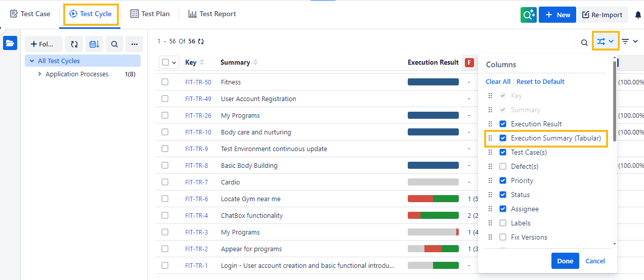644x280 pixels.
Task: Uncheck Execution Result column checkbox
Action: [503, 124]
